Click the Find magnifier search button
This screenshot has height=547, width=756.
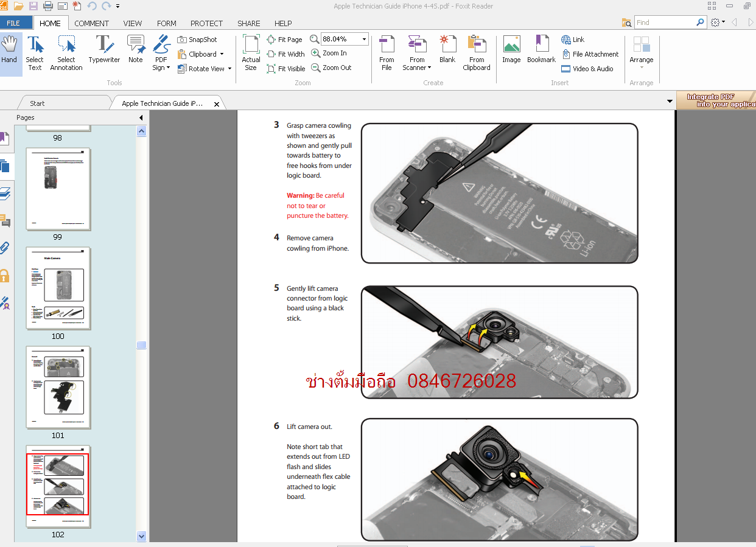701,23
